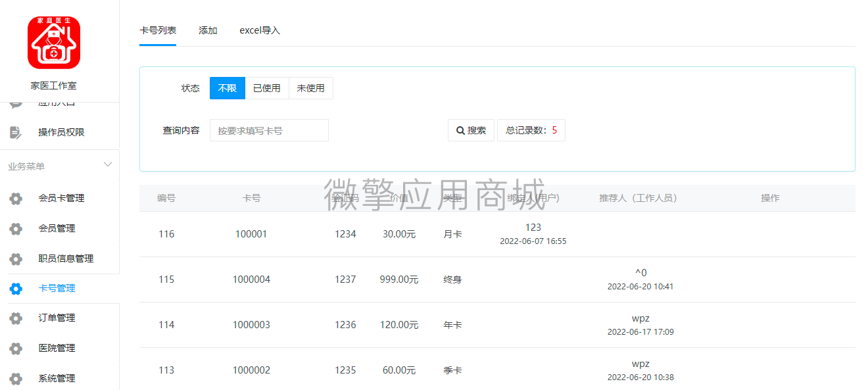Switch to the excel导入 tab
Image resolution: width=868 pixels, height=390 pixels.
[260, 30]
